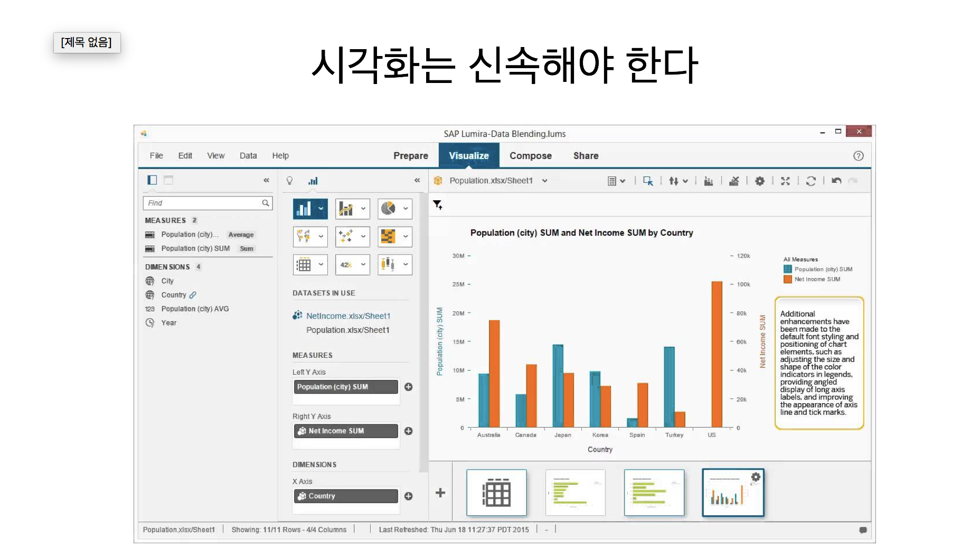Expand bar chart type dropdown arrow

(x=321, y=209)
